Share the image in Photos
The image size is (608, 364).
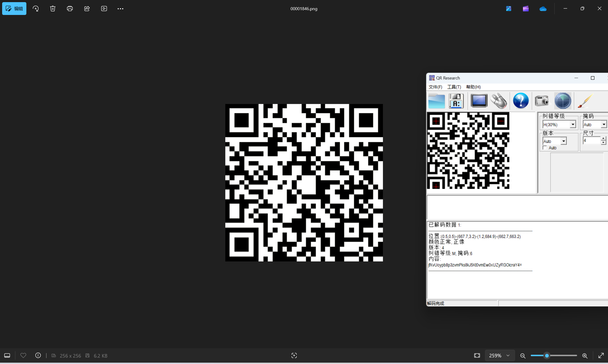(87, 9)
